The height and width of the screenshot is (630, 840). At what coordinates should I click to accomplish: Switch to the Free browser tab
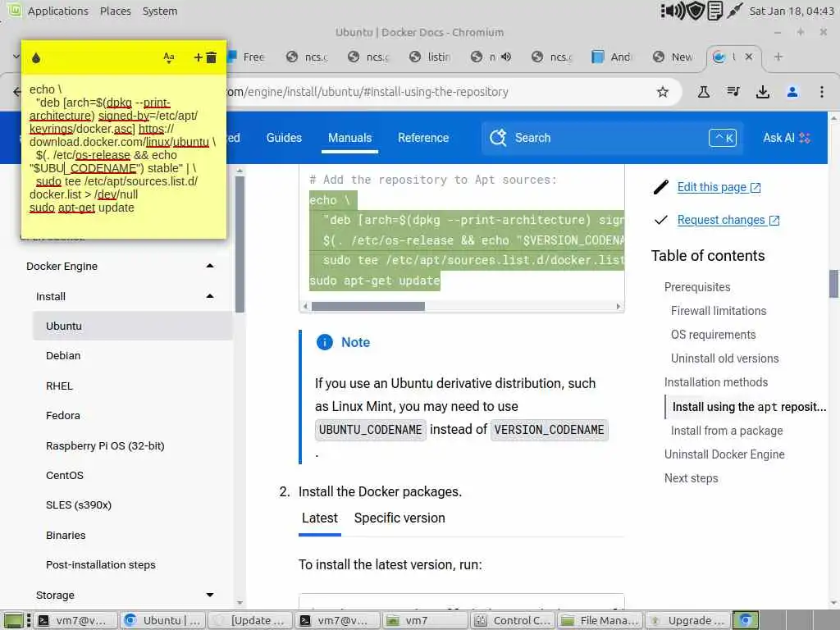pos(247,57)
